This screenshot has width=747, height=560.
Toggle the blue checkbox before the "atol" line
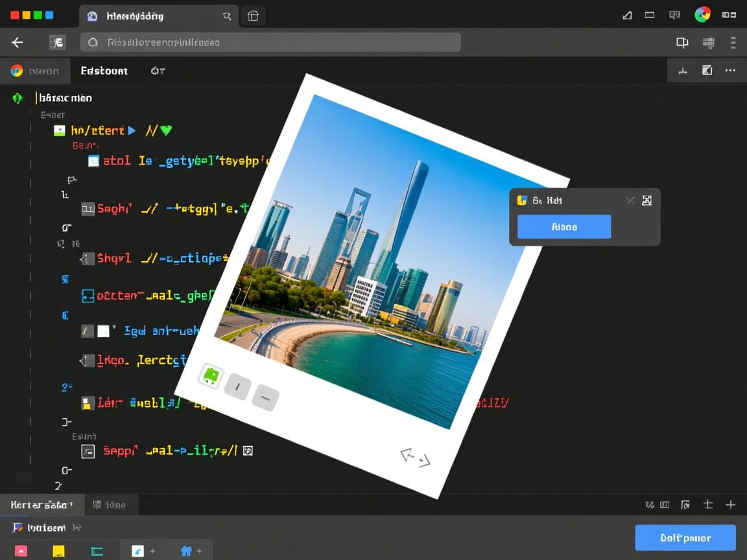(x=93, y=161)
